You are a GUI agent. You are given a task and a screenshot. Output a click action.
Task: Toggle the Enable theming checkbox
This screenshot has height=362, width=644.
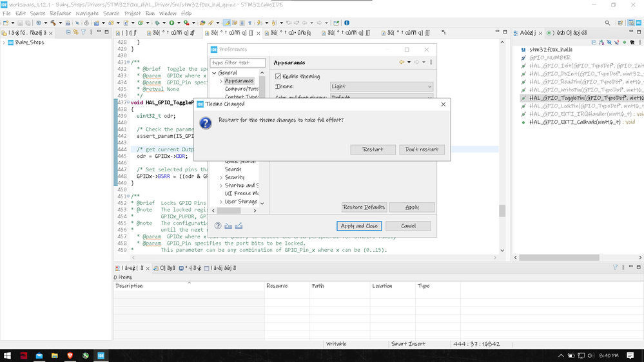click(278, 77)
